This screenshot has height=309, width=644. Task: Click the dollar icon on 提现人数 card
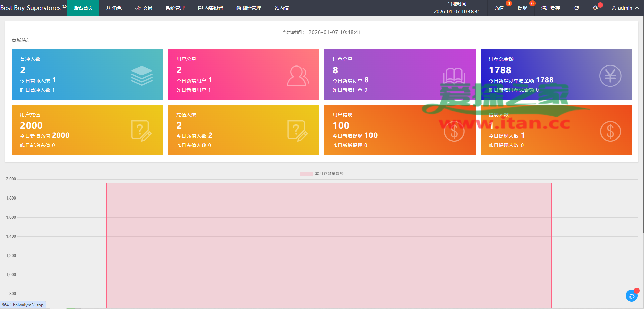[x=610, y=131]
